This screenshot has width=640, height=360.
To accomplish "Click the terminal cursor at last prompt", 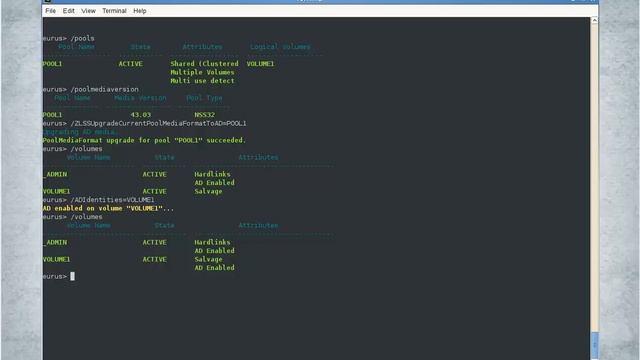I will (72, 276).
